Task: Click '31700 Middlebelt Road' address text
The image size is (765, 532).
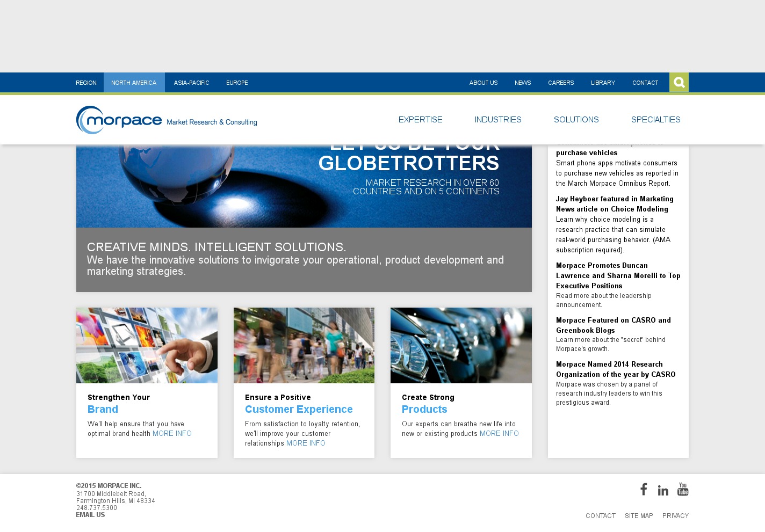Action: [111, 494]
